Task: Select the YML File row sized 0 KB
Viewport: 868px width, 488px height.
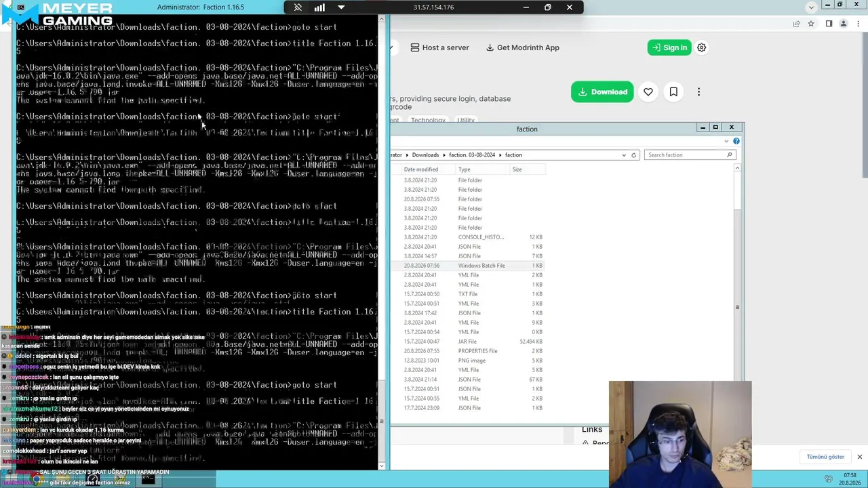Action: [467, 332]
